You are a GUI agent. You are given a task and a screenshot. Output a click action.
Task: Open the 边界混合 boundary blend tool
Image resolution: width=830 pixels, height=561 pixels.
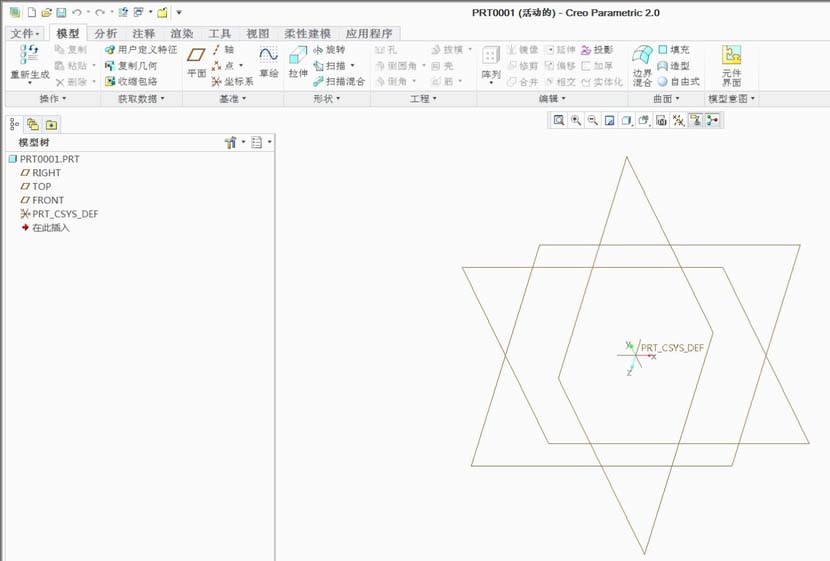(642, 66)
